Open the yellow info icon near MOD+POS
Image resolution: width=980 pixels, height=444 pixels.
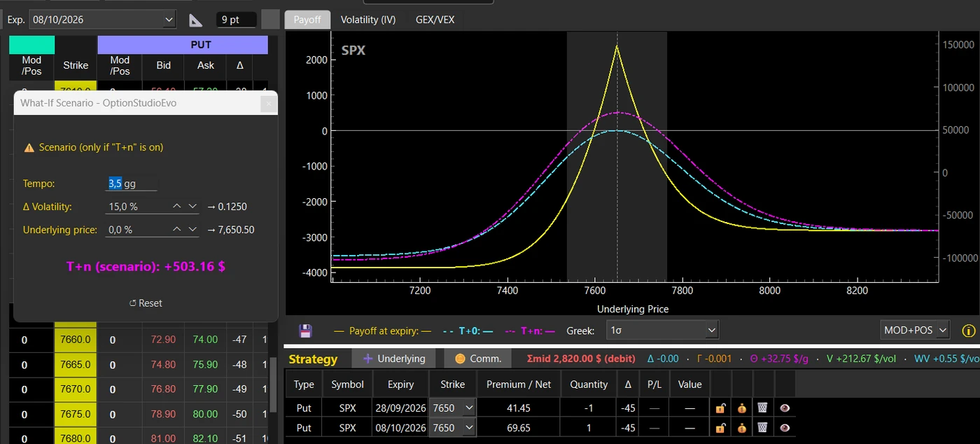click(x=969, y=331)
